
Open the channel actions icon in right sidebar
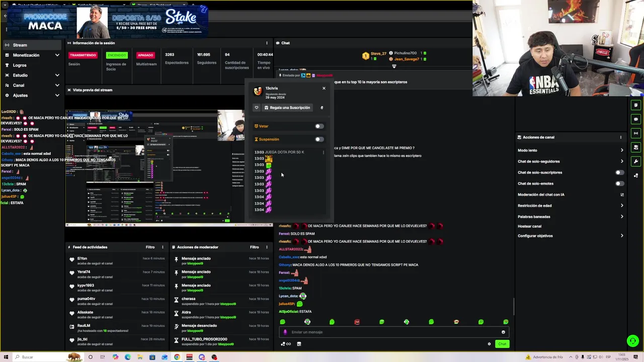click(636, 147)
